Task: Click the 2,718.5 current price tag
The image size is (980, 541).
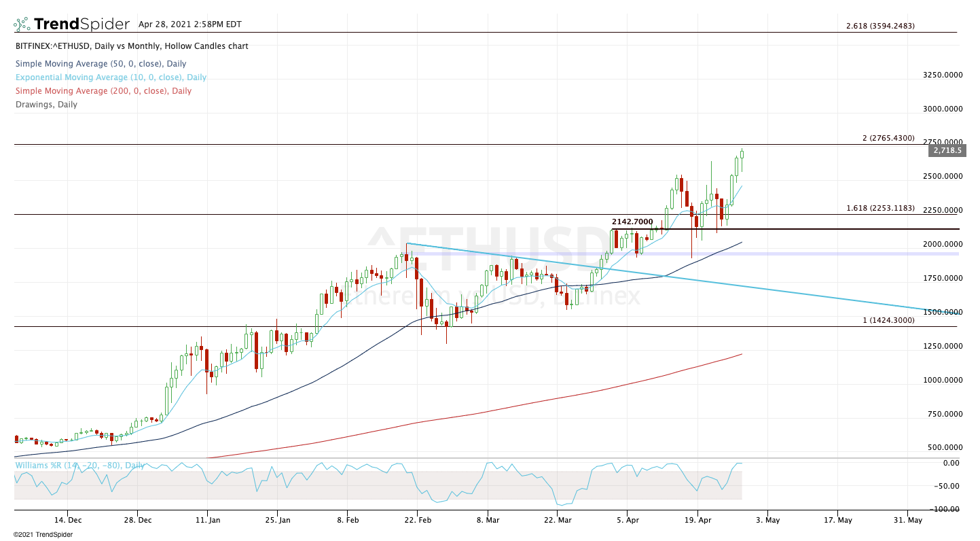Action: point(947,150)
